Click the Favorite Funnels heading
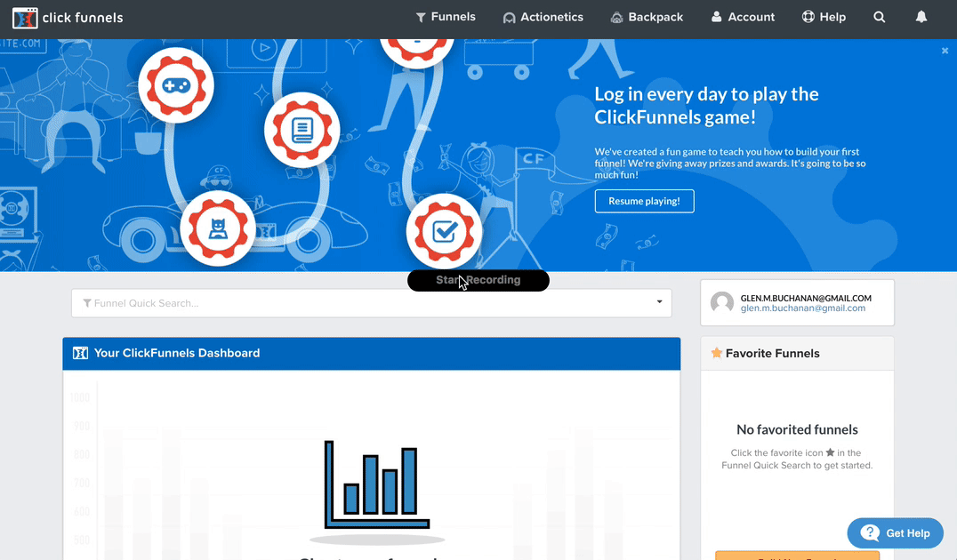Image resolution: width=957 pixels, height=560 pixels. tap(773, 353)
